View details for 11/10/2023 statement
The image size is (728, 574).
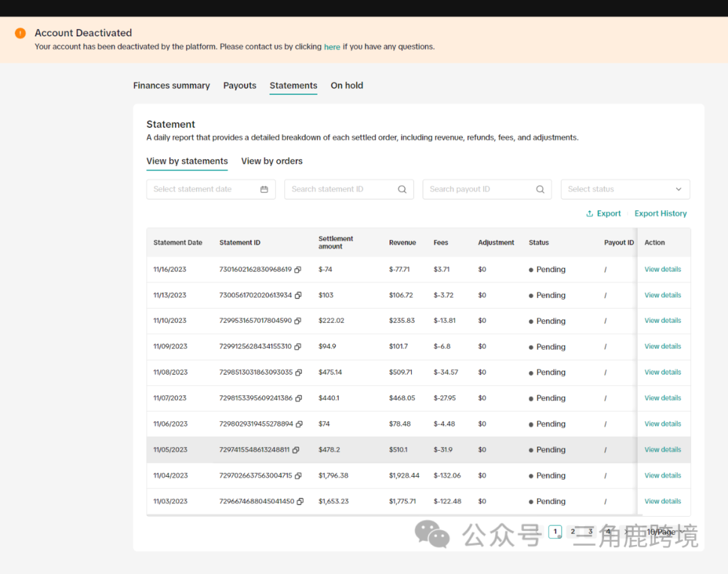[x=663, y=321]
